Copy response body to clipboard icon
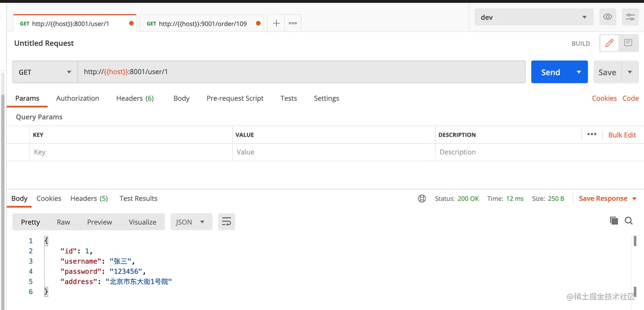644x310 pixels. (614, 220)
